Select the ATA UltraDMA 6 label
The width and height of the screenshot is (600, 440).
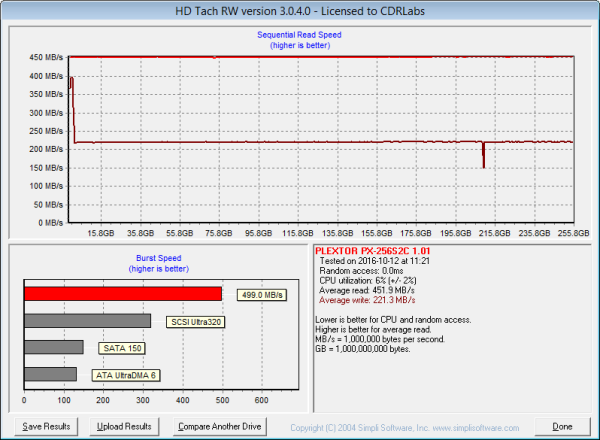(x=126, y=375)
